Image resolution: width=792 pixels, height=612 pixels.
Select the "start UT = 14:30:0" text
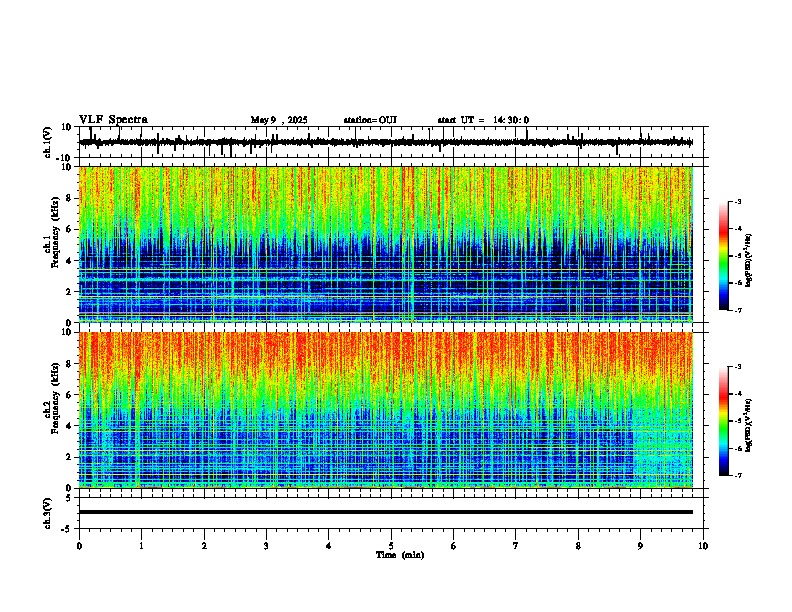pyautogui.click(x=483, y=120)
